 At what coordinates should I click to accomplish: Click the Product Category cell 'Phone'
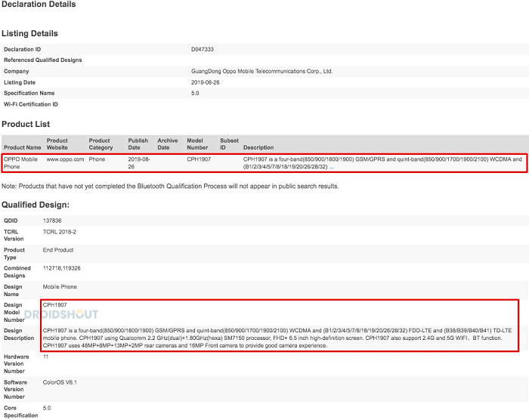97,159
